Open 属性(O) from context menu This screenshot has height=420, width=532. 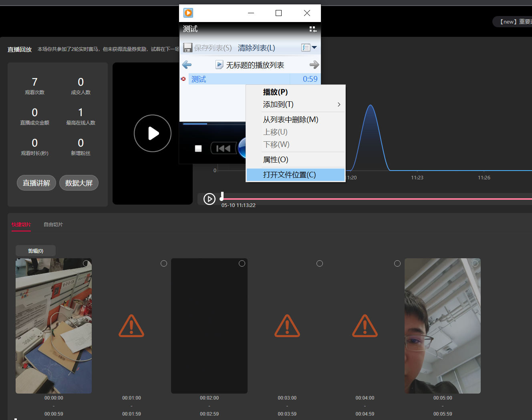click(295, 160)
